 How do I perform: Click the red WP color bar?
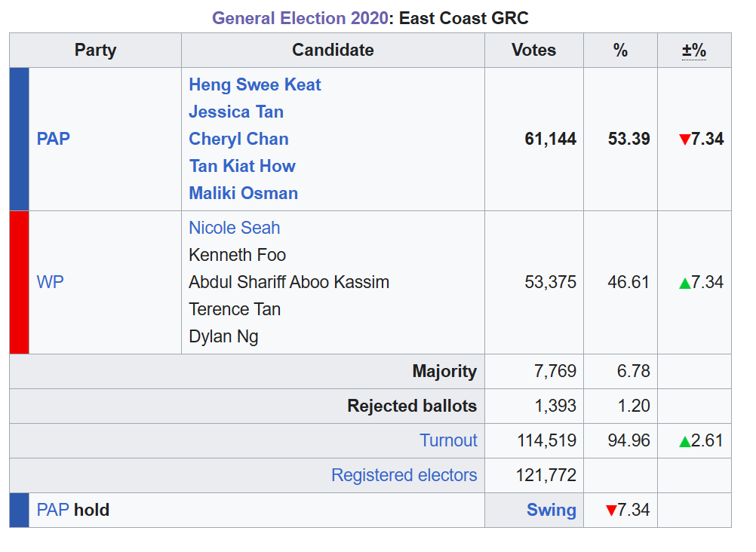[20, 282]
